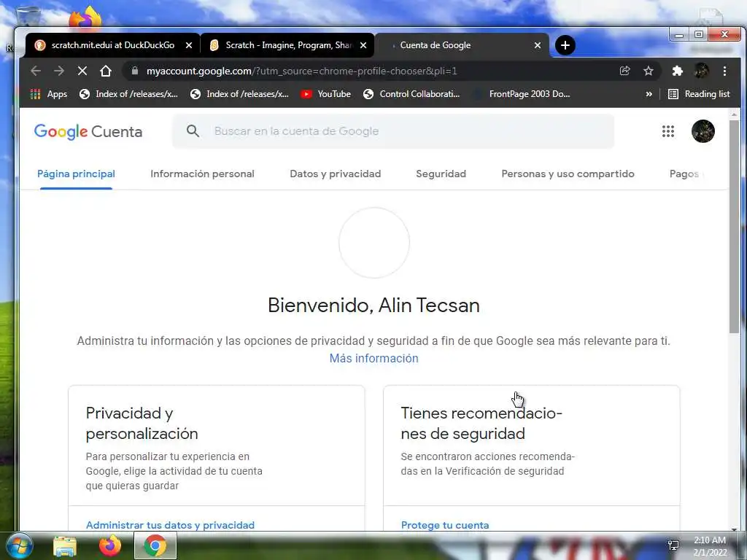
Task: Go to Información personal section
Action: click(203, 174)
